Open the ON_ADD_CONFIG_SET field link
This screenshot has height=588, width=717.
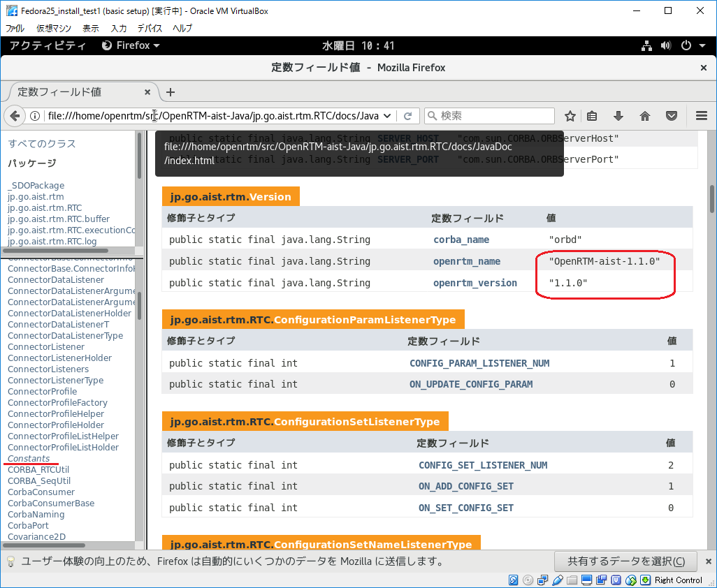coord(466,486)
